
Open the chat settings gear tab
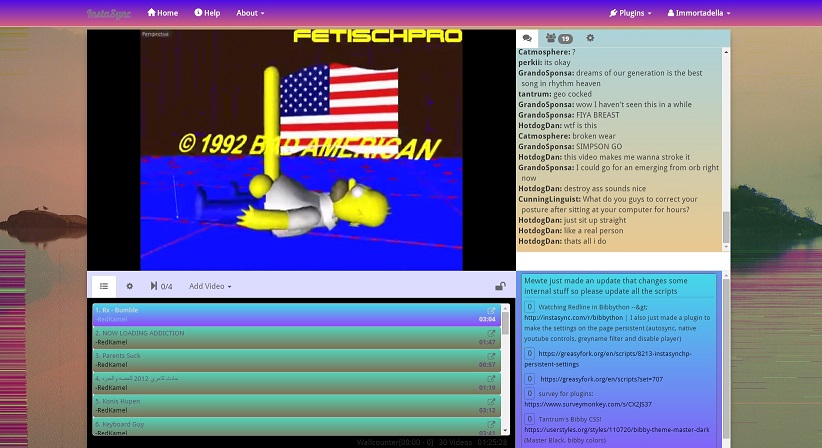[x=590, y=38]
